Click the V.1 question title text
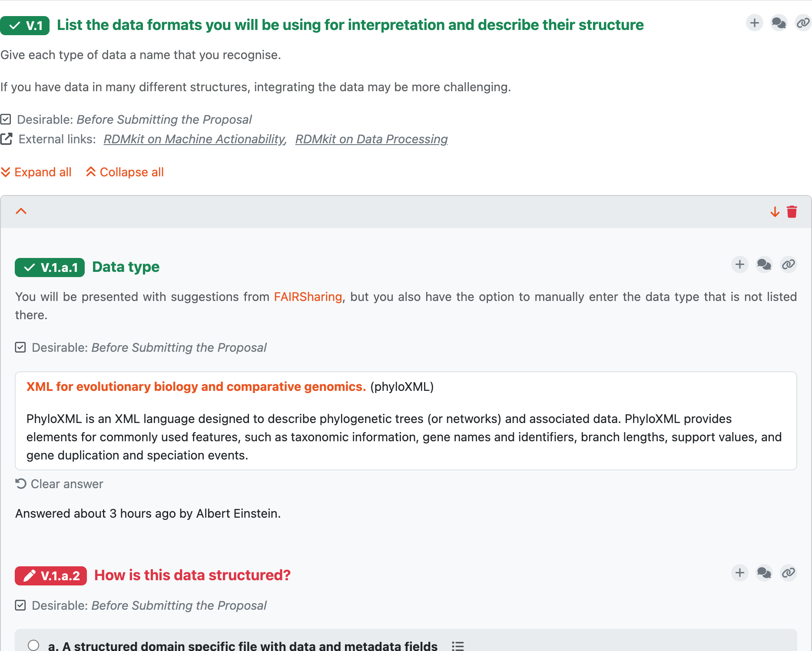Screen dimensions: 812x651 [x=350, y=25]
